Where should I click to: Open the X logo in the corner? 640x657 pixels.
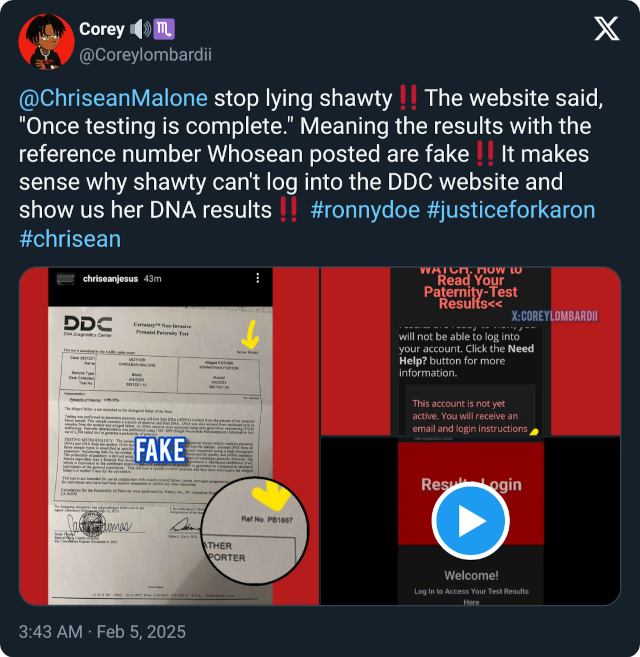point(606,29)
